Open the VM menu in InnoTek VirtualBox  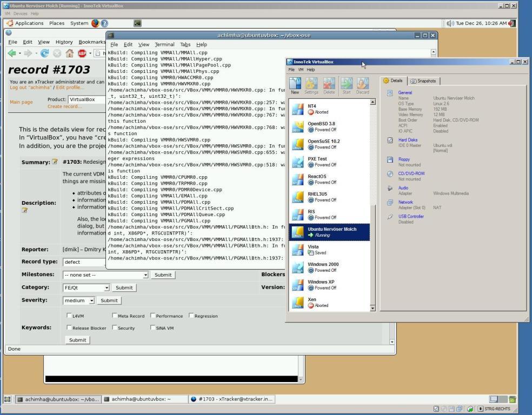click(301, 70)
